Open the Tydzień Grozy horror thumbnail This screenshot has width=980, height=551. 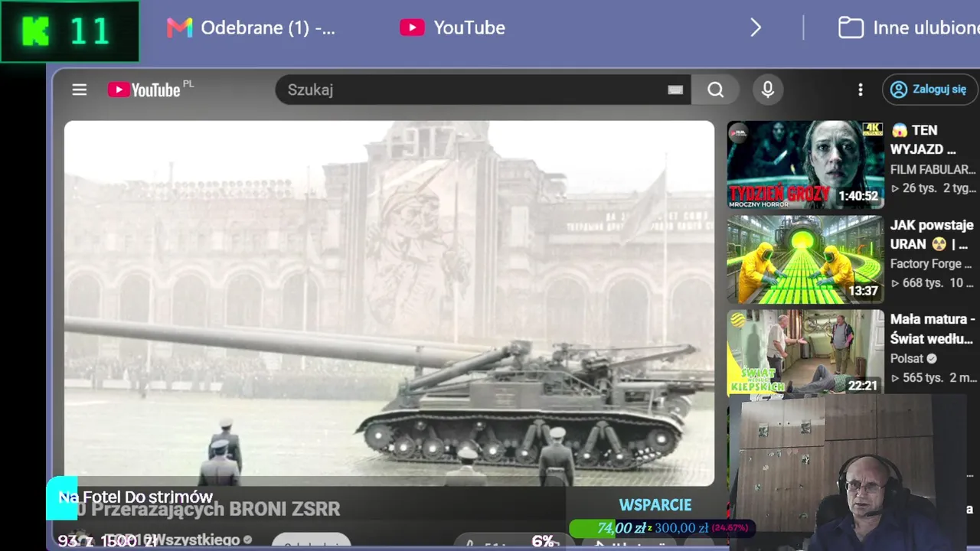pos(805,165)
